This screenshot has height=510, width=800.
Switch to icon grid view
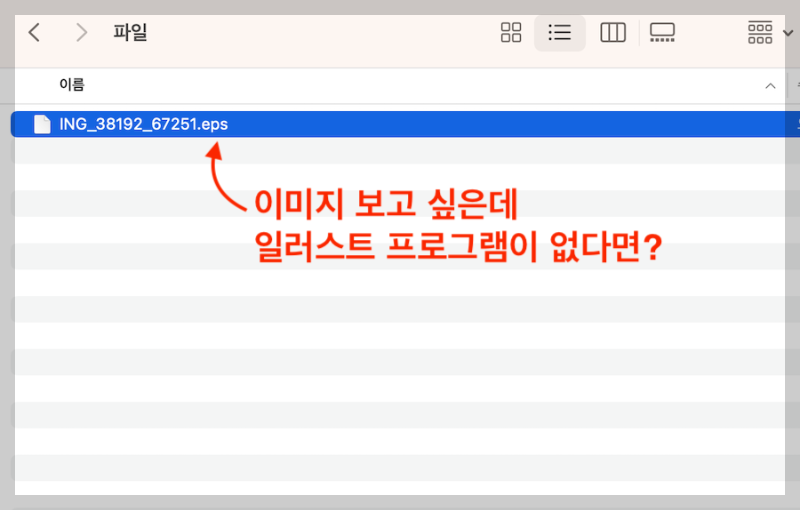[x=511, y=33]
